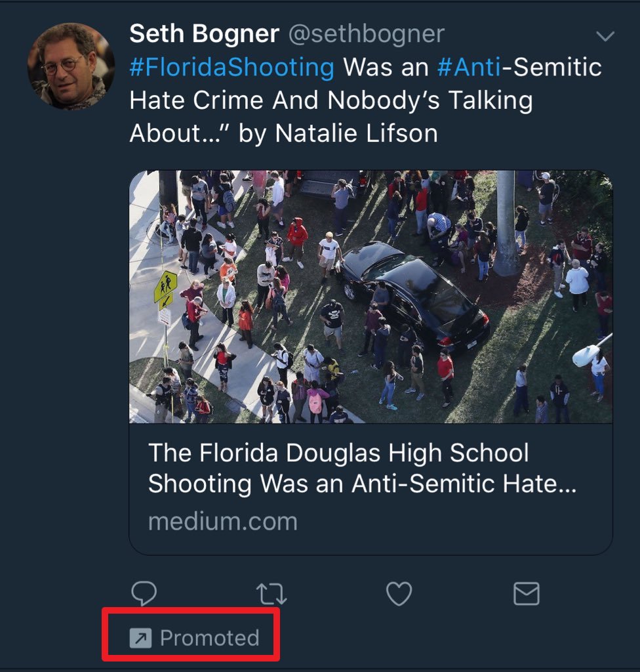This screenshot has width=640, height=672.
Task: Click the "Promoted" label text
Action: pyautogui.click(x=209, y=637)
